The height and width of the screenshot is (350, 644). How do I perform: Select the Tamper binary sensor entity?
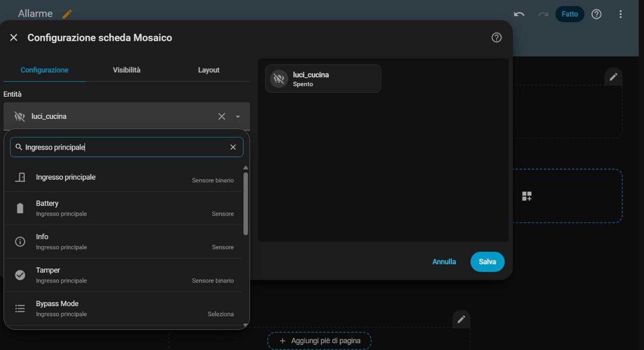pos(123,275)
